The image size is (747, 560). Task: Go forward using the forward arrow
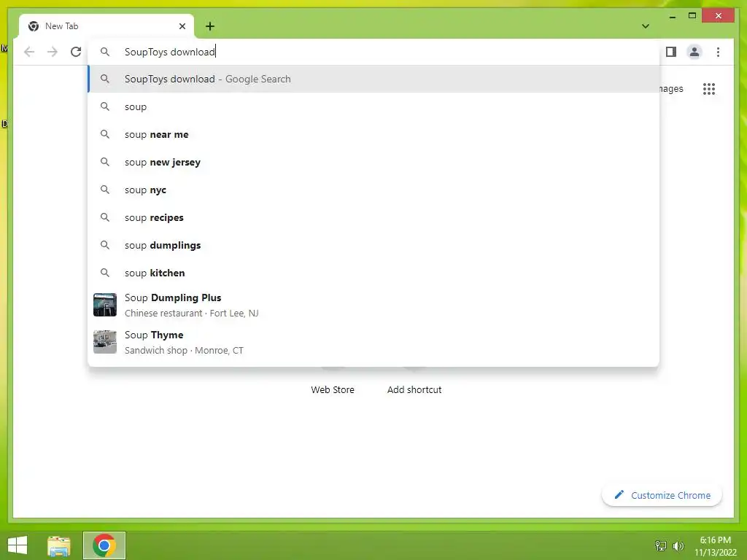coord(53,52)
